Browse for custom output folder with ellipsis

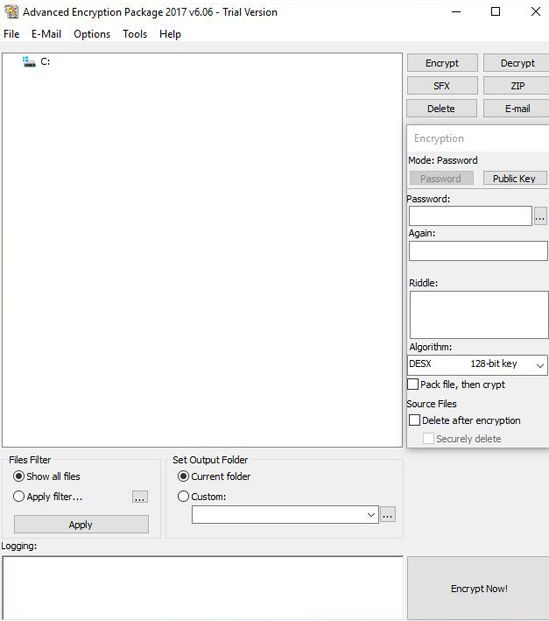click(x=388, y=514)
